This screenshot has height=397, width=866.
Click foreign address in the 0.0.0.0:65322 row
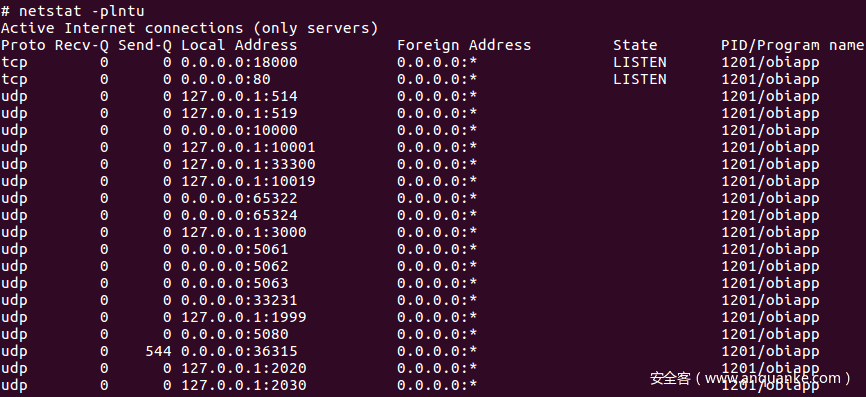pyautogui.click(x=437, y=198)
